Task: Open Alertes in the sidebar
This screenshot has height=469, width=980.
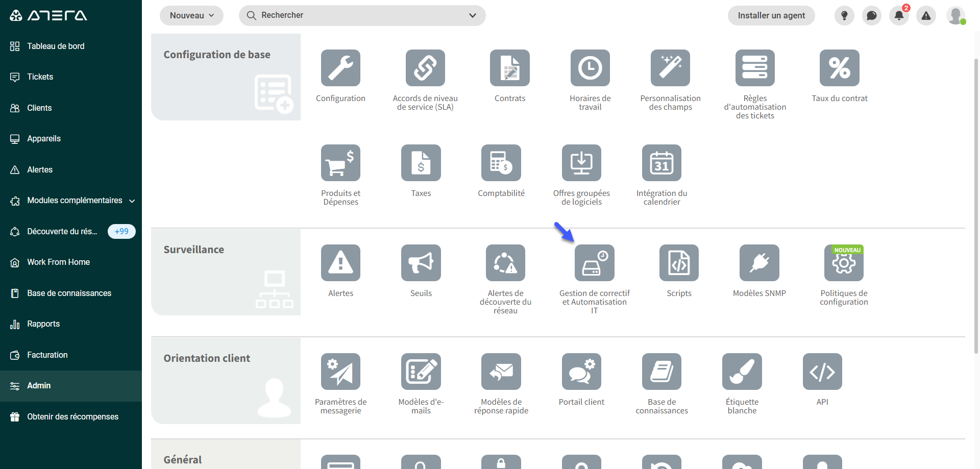Action: (x=71, y=169)
